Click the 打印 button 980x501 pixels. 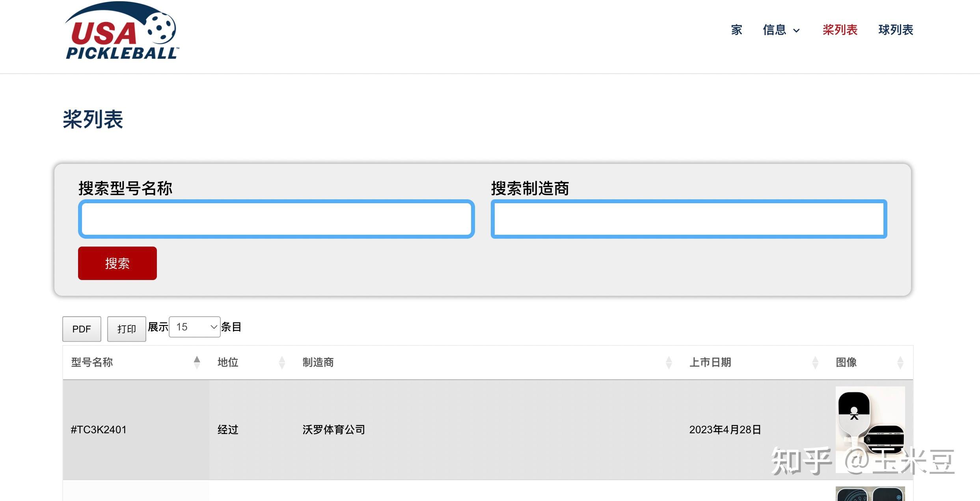point(126,329)
